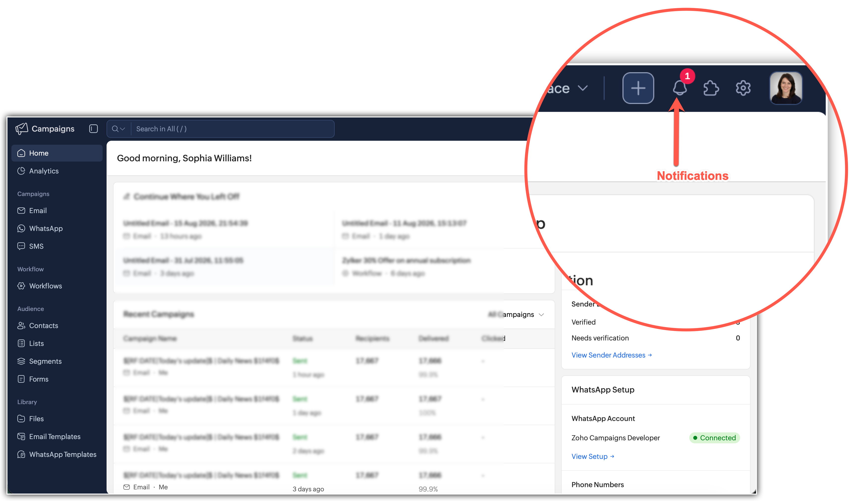Click the 3 days ago timestamp
Screen dimensions: 868x501
(x=308, y=489)
